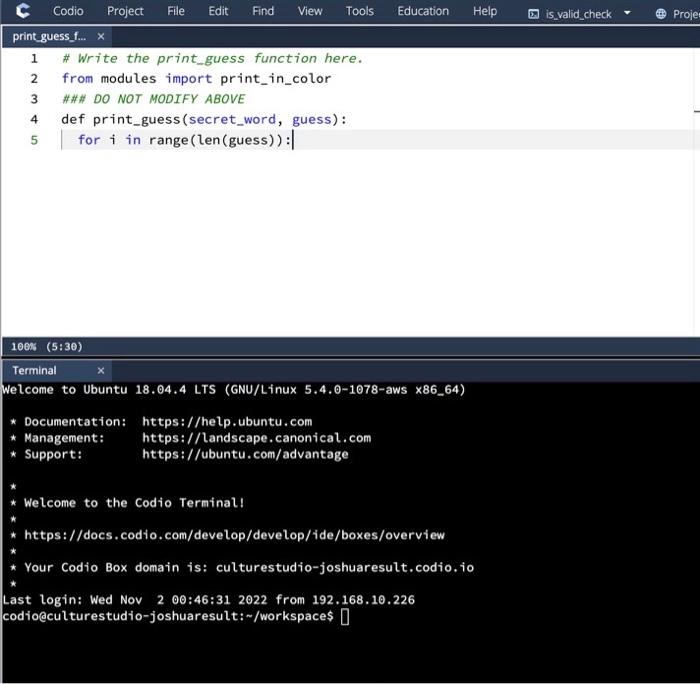Click line number 1 in gutter
Image resolution: width=700 pixels, height=684 pixels.
tap(34, 58)
